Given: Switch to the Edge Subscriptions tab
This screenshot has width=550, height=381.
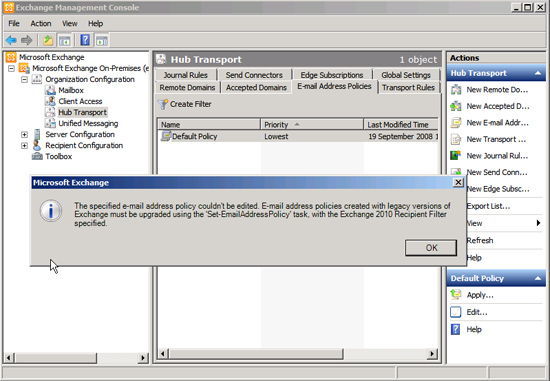Looking at the screenshot, I should [331, 75].
